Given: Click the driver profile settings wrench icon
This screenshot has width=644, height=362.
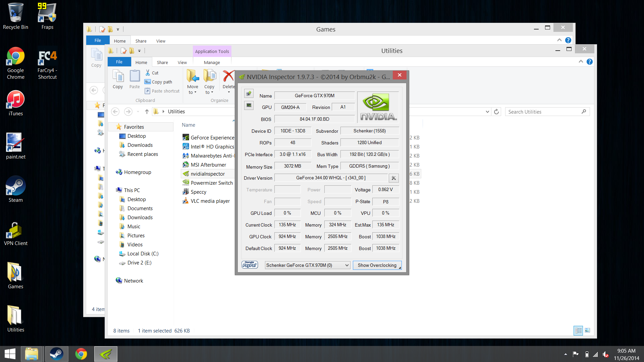Looking at the screenshot, I should 394,178.
